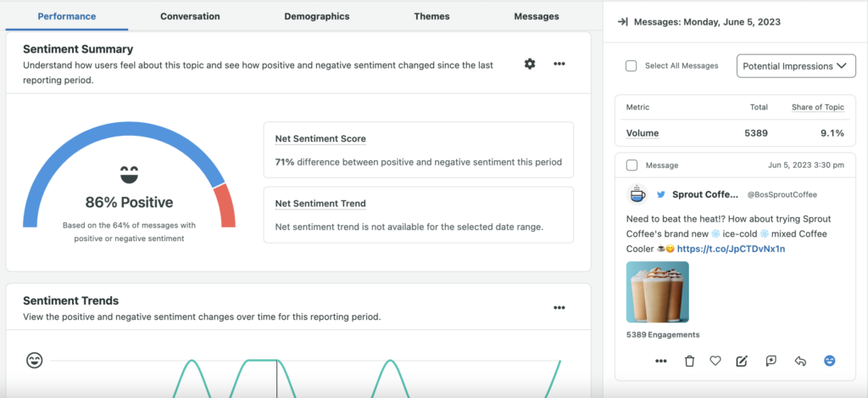Open Sentiment Trends more options menu
Screen dimensions: 868x398
point(559,307)
